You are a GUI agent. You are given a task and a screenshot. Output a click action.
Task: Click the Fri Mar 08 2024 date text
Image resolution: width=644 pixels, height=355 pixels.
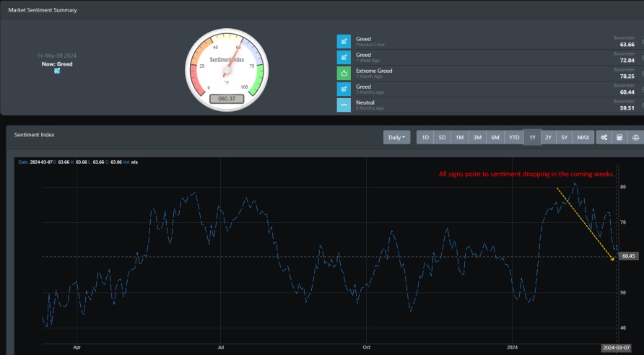click(57, 56)
